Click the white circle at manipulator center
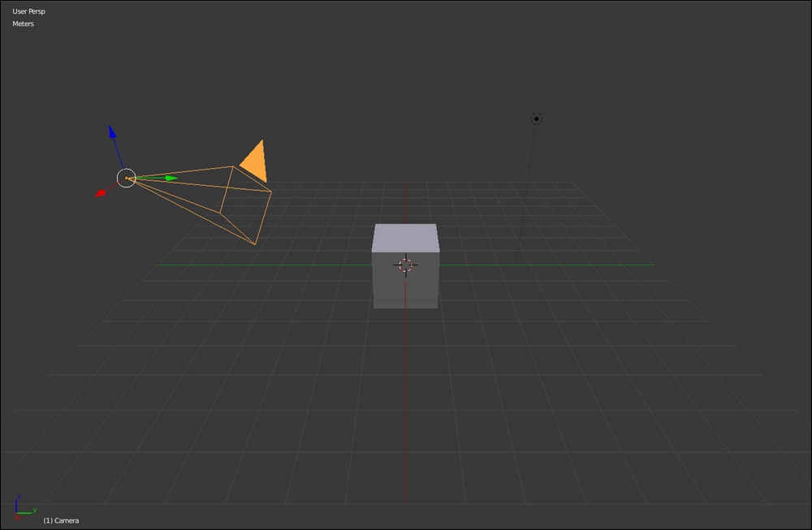Image resolution: width=812 pixels, height=530 pixels. pyautogui.click(x=127, y=178)
